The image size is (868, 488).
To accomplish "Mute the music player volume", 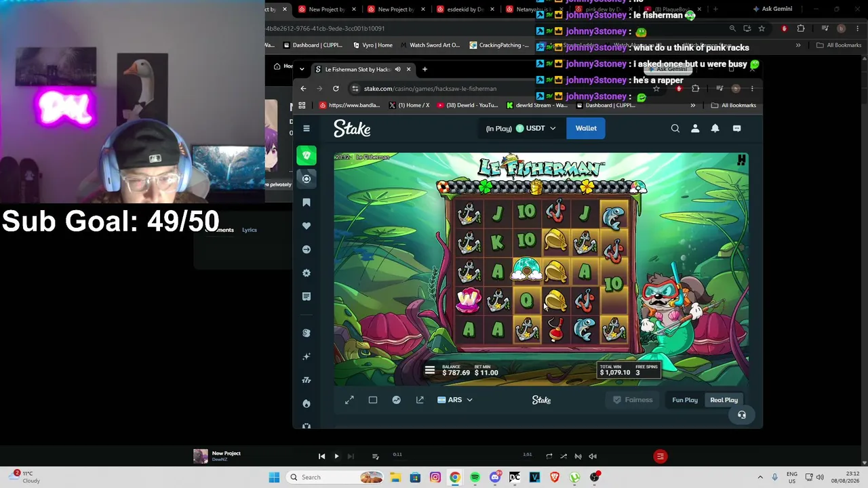I will (x=593, y=456).
